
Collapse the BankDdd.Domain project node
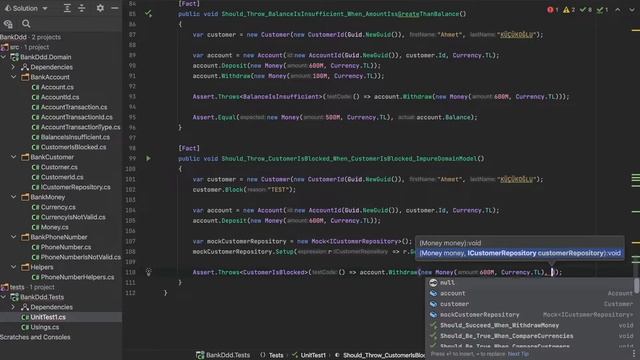point(4,57)
